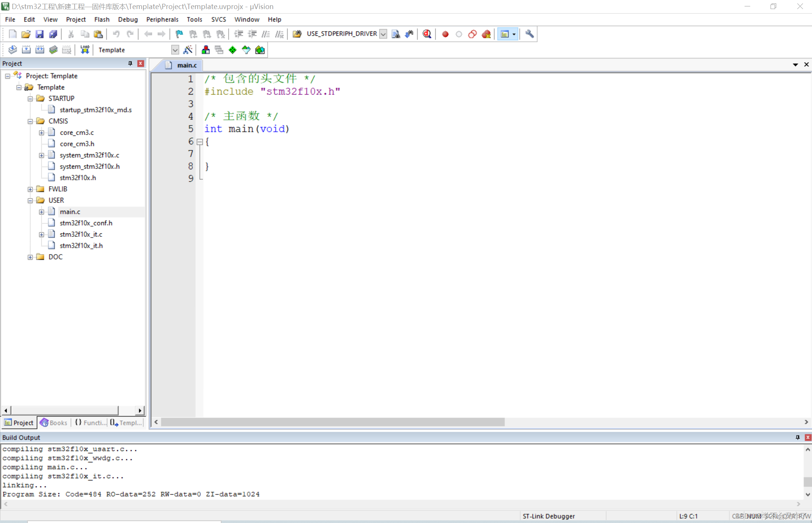
Task: Click the Insert/Remove Breakpoint icon
Action: click(x=444, y=34)
